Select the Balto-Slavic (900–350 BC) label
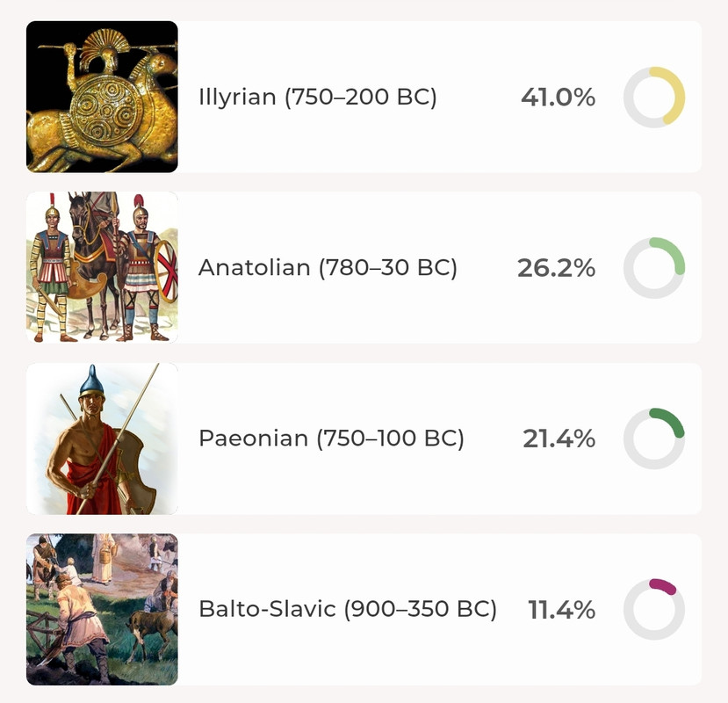Viewport: 728px width, 703px height. (x=347, y=609)
